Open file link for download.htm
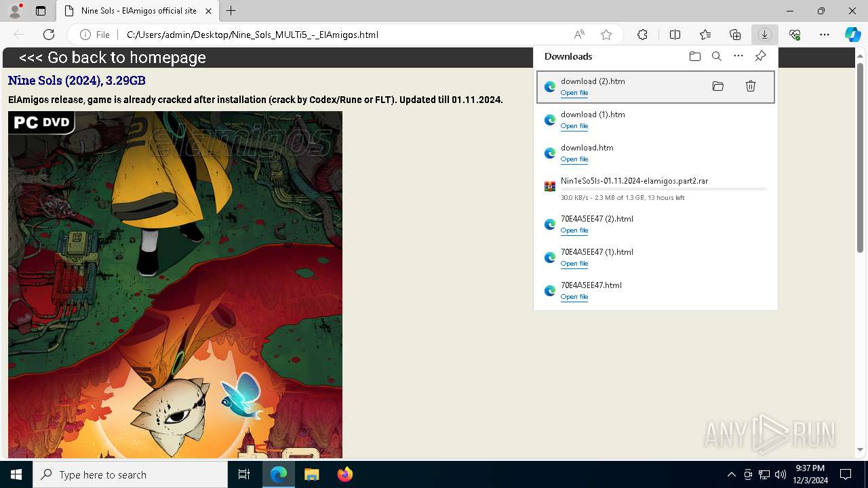The width and height of the screenshot is (868, 488). (574, 159)
